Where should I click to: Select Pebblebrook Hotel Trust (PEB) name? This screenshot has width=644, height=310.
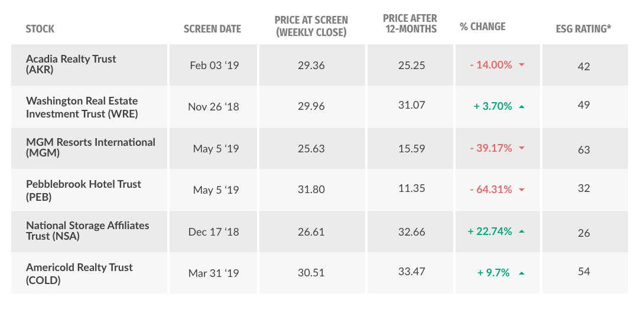83,190
